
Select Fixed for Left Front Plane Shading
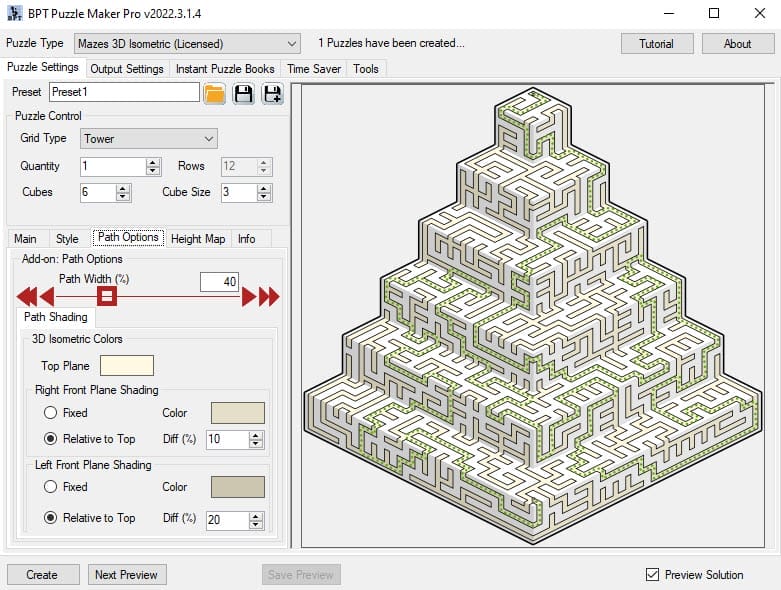[50, 487]
